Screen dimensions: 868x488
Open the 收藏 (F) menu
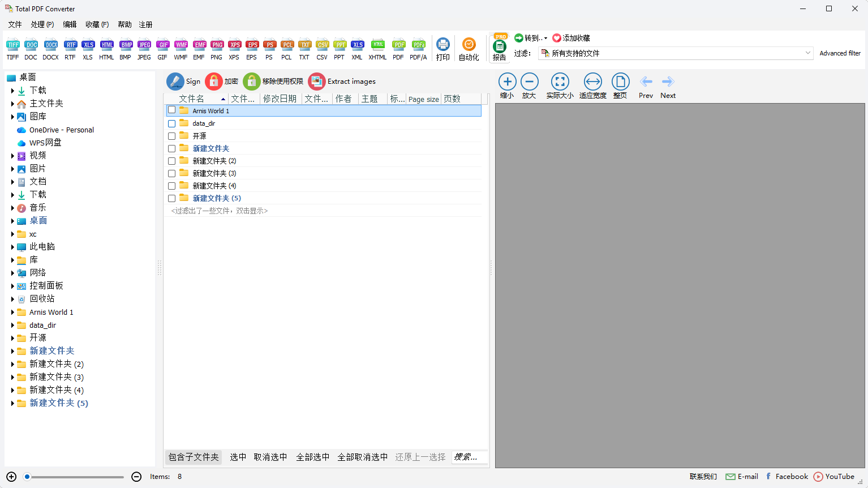point(97,24)
